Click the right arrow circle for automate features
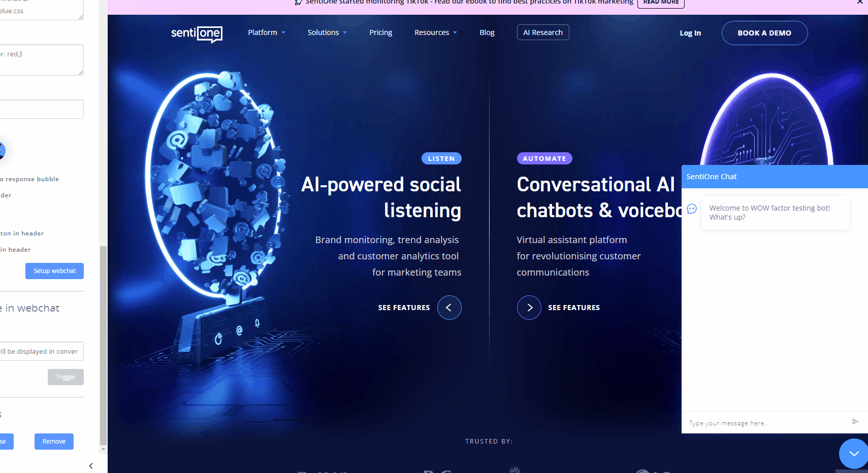Viewport: 868px width, 473px height. click(529, 308)
